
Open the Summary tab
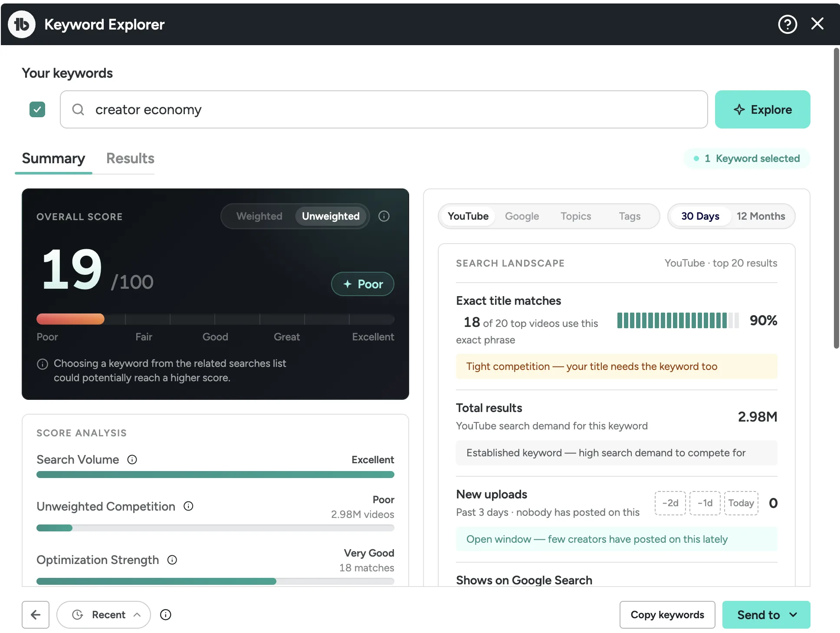pos(53,158)
